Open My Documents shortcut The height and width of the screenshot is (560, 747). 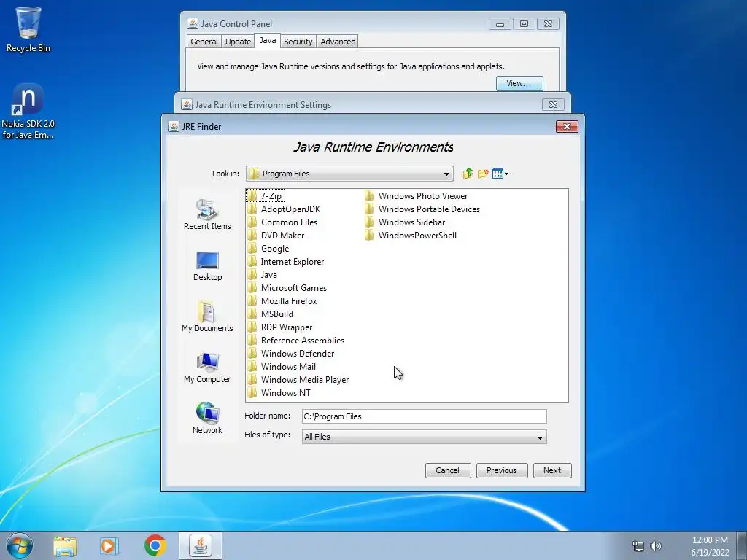coord(207,316)
